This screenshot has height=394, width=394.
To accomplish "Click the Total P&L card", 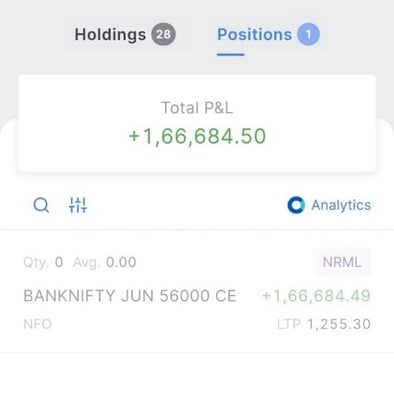I will click(197, 123).
